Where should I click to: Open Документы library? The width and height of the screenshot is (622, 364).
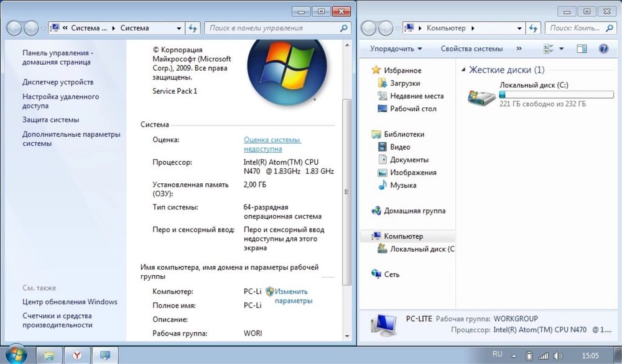(x=403, y=160)
